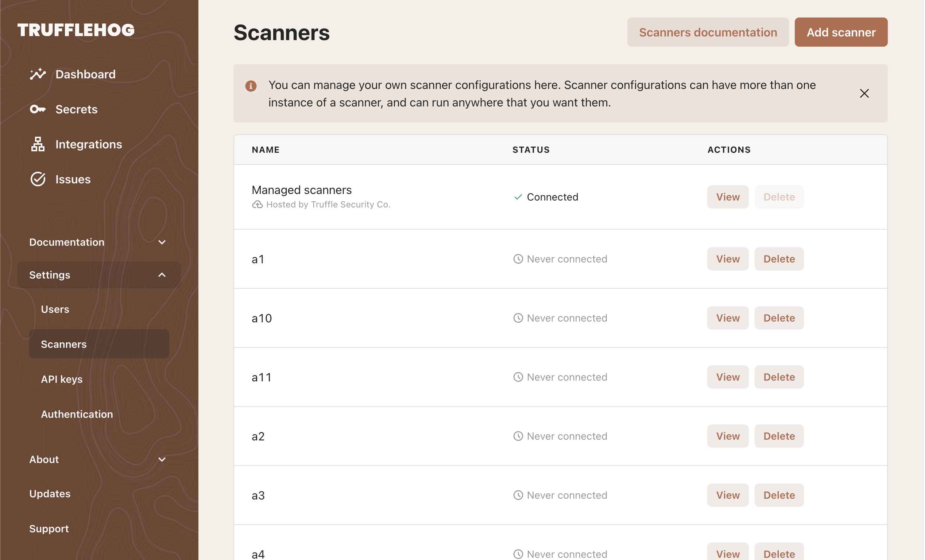This screenshot has width=925, height=560.
Task: Click the Issues checkmark icon
Action: [x=38, y=179]
